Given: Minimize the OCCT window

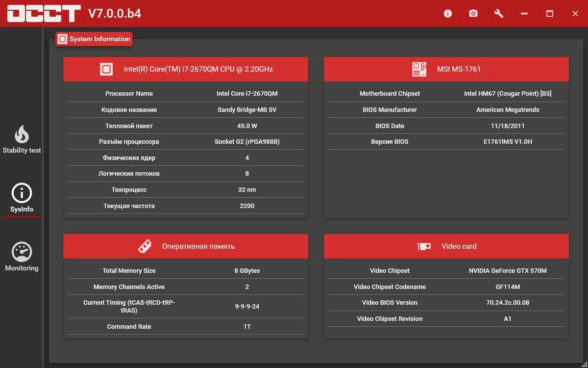Looking at the screenshot, I should (524, 13).
